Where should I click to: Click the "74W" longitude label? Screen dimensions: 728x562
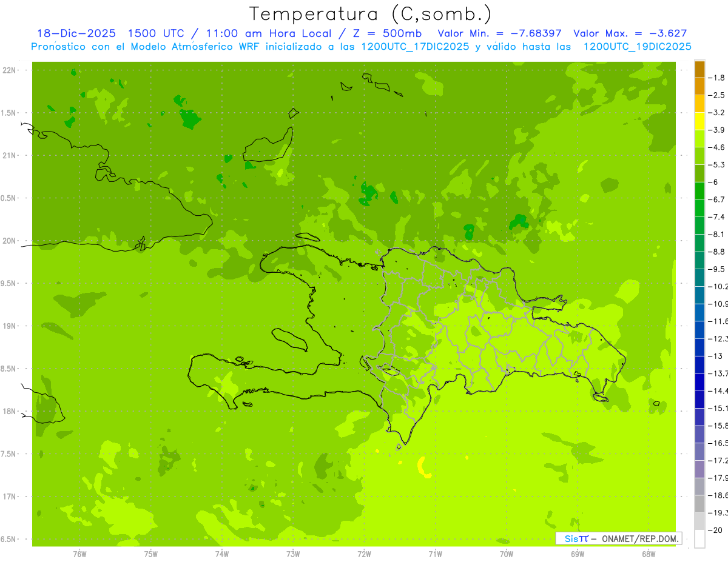[222, 554]
